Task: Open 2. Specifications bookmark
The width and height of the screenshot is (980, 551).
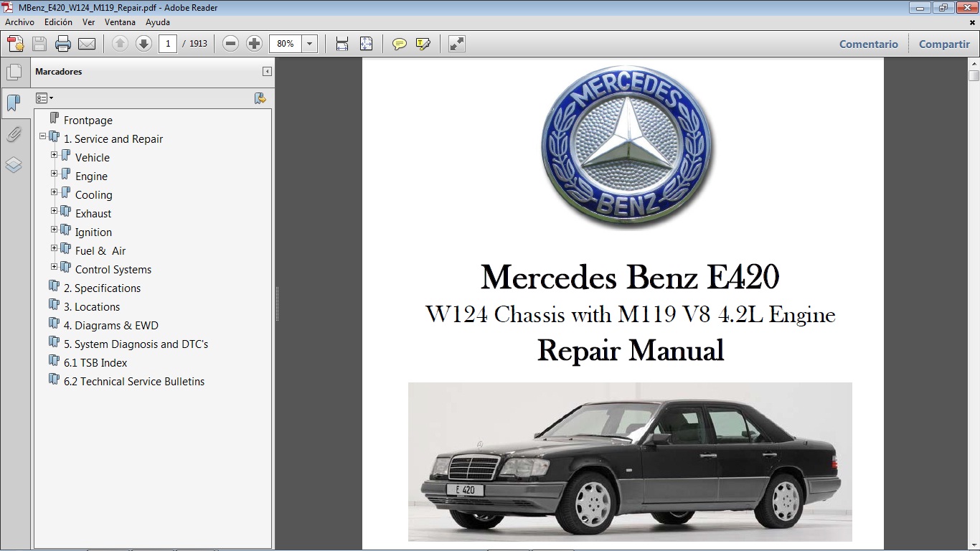Action: [x=102, y=288]
